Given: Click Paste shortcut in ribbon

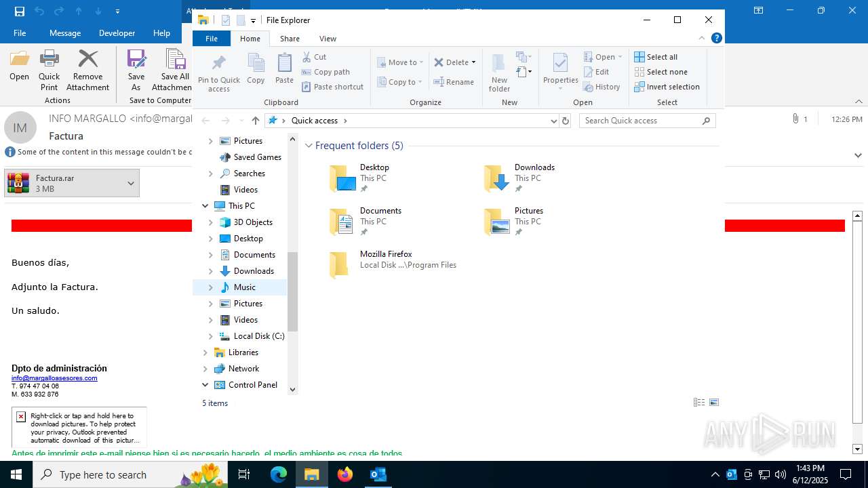Looking at the screenshot, I should pyautogui.click(x=332, y=87).
